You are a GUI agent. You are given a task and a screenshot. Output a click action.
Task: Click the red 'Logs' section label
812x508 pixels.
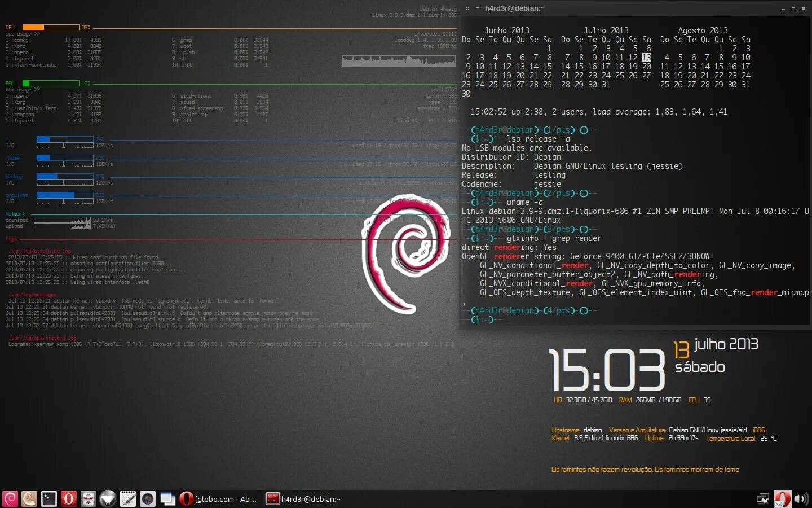point(11,239)
